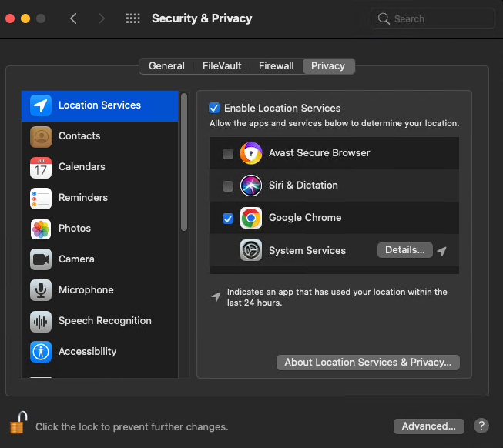
Task: Select 'Calendars' label in sidebar
Action: click(x=82, y=167)
